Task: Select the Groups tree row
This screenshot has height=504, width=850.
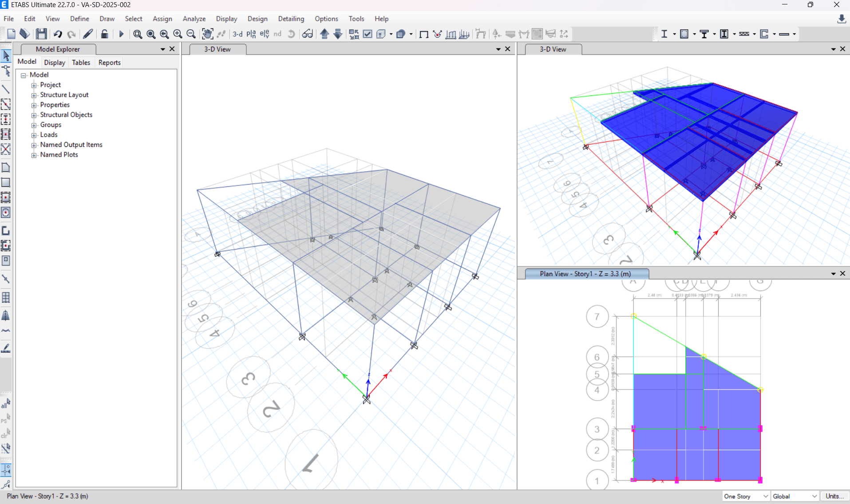Action: click(x=51, y=125)
